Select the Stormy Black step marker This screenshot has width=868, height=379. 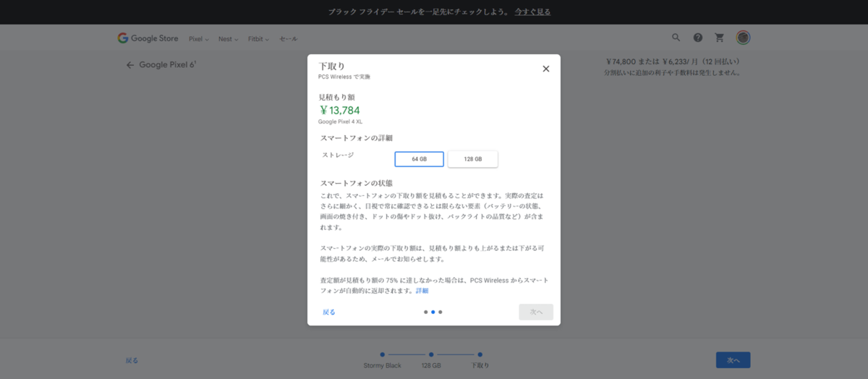pos(383,354)
